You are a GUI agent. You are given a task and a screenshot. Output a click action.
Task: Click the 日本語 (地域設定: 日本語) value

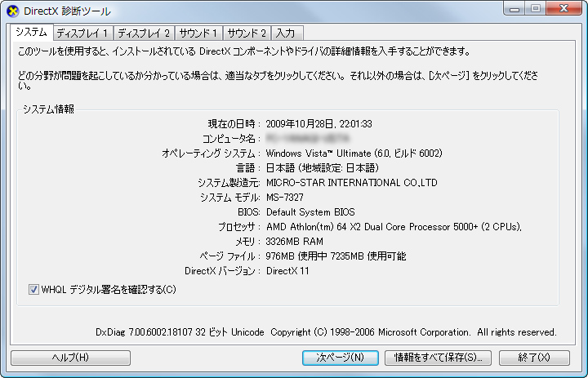(323, 168)
